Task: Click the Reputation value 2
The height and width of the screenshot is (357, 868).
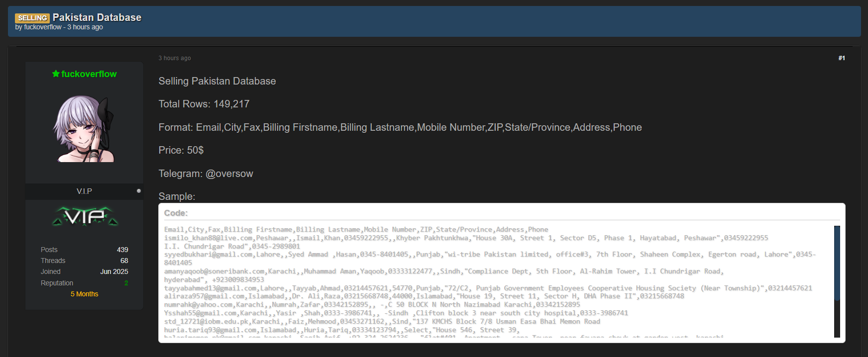Action: (x=126, y=283)
